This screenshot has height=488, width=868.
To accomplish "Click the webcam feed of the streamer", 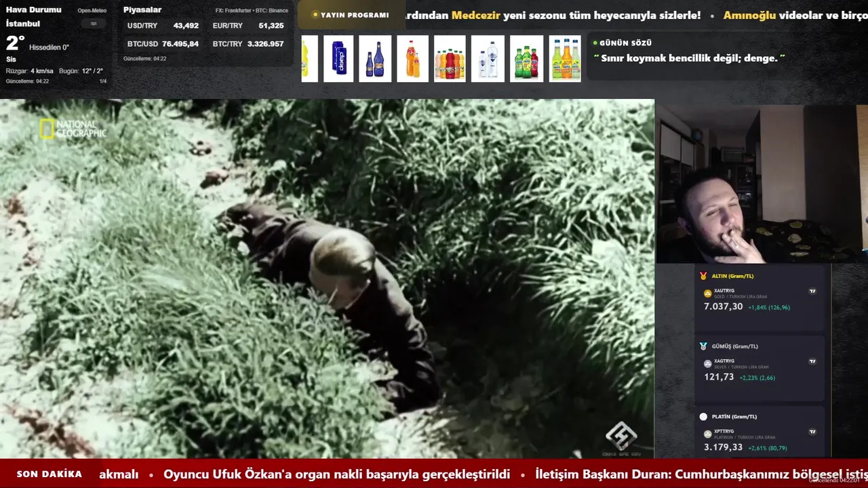I will click(x=762, y=184).
